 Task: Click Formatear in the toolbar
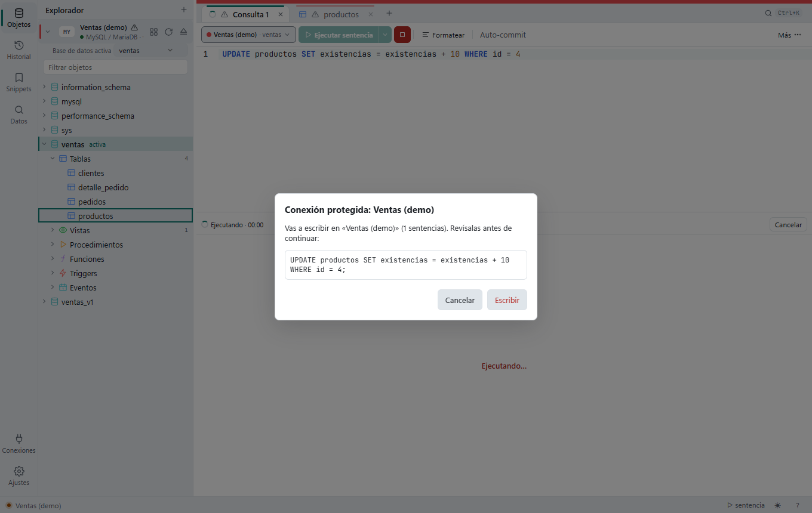tap(443, 35)
